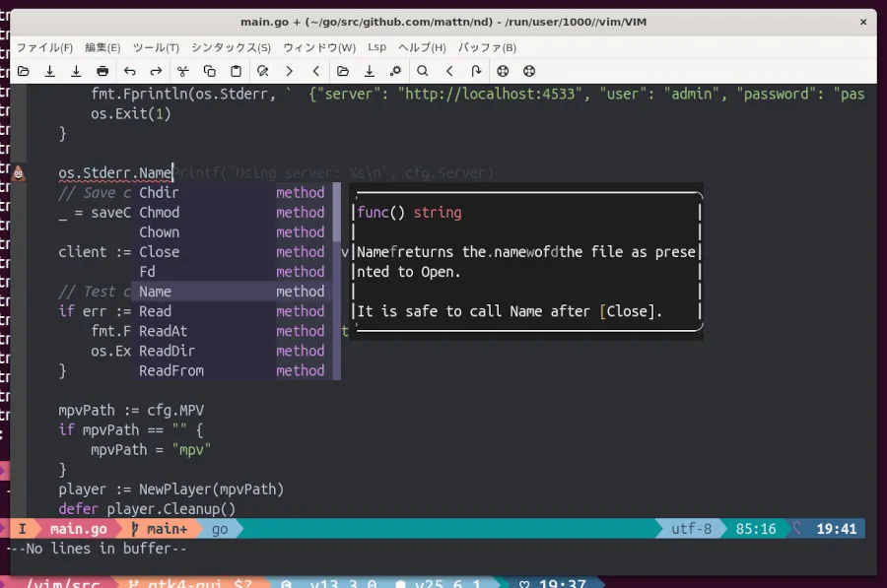Open the ファイル(F) menu
Viewport: 887px width, 588px height.
(44, 47)
